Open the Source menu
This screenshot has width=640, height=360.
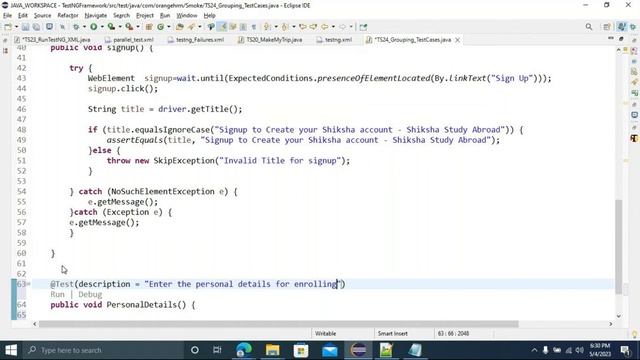(x=42, y=16)
